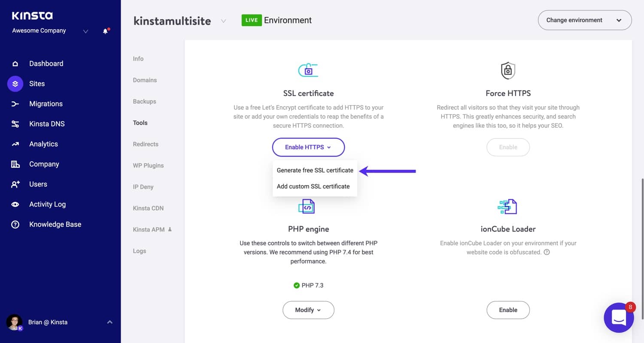The height and width of the screenshot is (343, 644).
Task: Open the Intercom chat bubble
Action: [619, 318]
